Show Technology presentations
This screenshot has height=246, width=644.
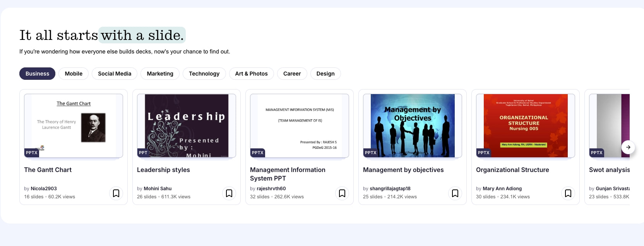coord(204,74)
